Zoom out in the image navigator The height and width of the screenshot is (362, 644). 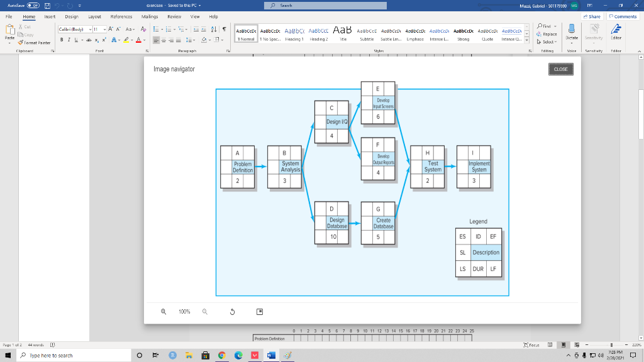[204, 312]
